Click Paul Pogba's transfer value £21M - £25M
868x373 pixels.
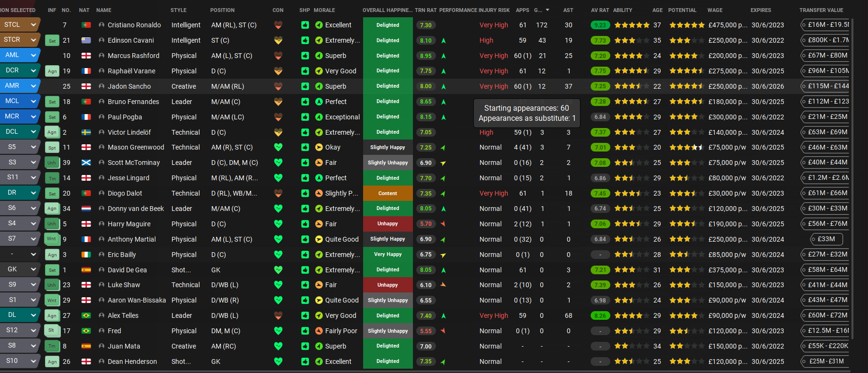(x=827, y=117)
